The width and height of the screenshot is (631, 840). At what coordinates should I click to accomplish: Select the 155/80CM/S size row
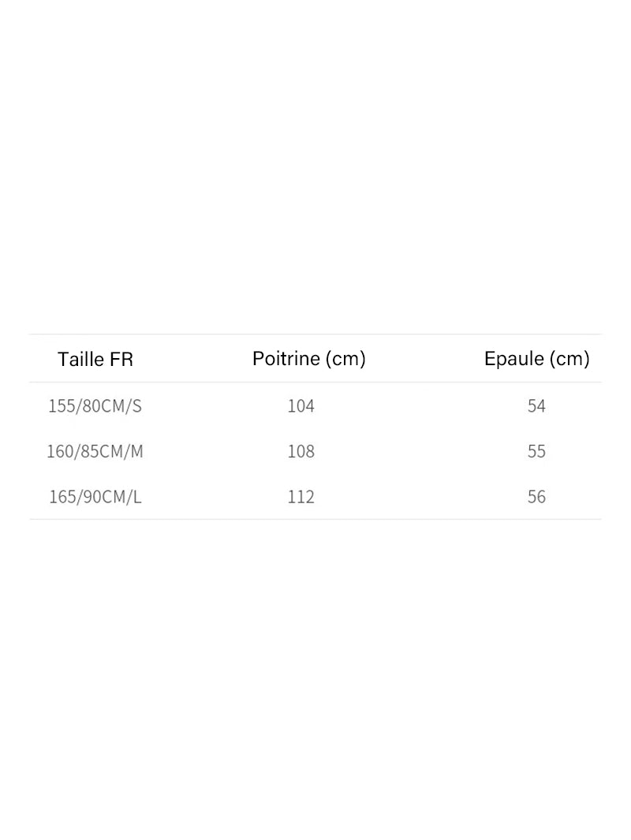pos(315,405)
